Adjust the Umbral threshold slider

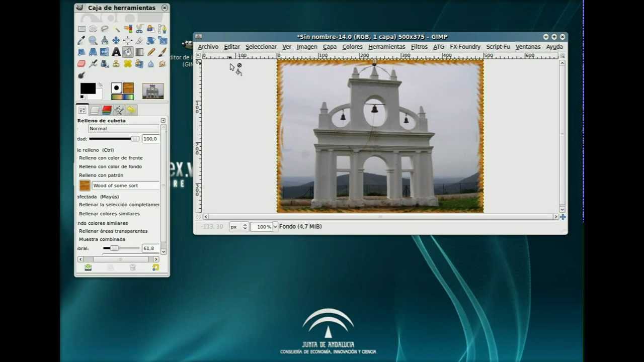(121, 248)
